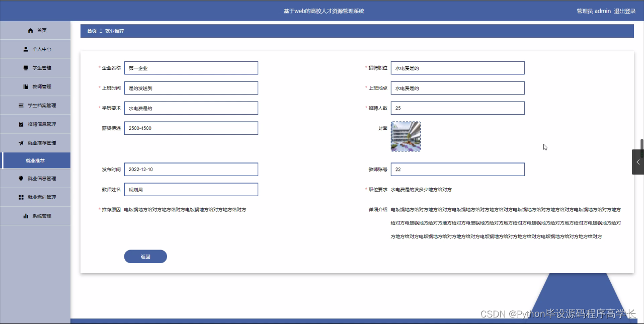Click 退出登录 to log out
The width and height of the screenshot is (644, 324).
pyautogui.click(x=624, y=11)
